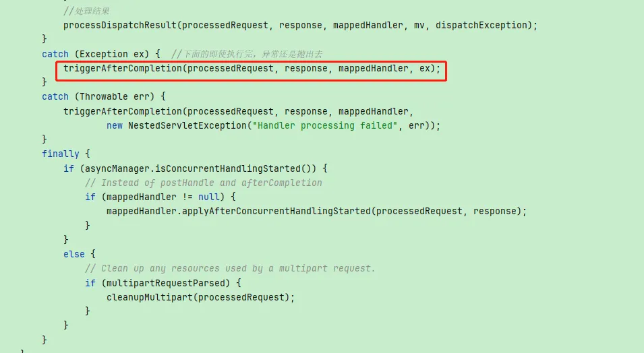Click the NestedServletException constructor name
Image resolution: width=644 pixels, height=353 pixels.
[187, 125]
